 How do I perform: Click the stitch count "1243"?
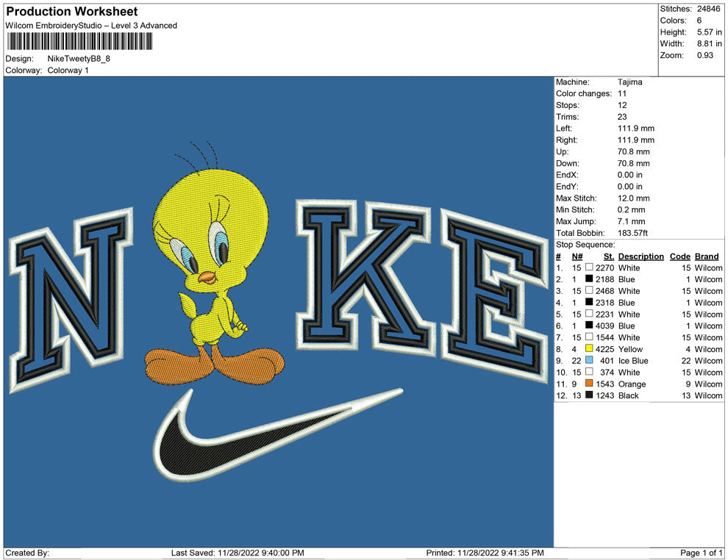point(604,395)
